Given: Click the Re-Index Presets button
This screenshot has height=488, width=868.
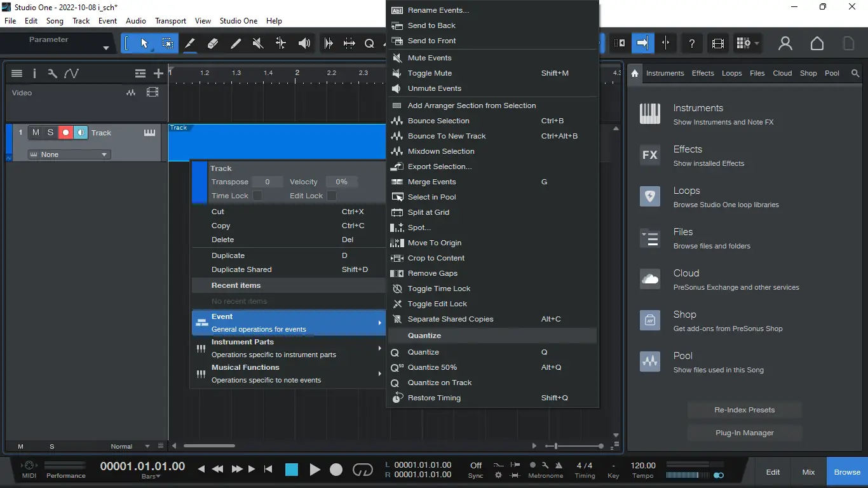Looking at the screenshot, I should (744, 410).
